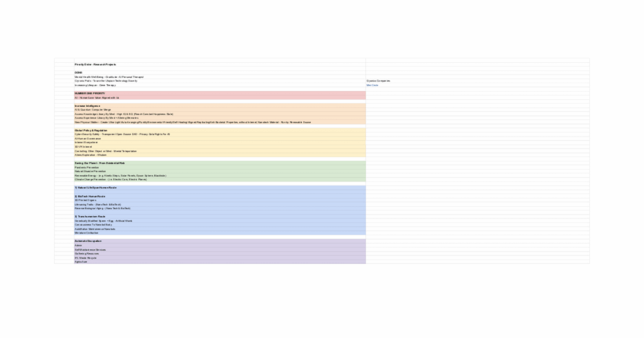Select the '2) BioTech Human Route' cell

pos(219,196)
